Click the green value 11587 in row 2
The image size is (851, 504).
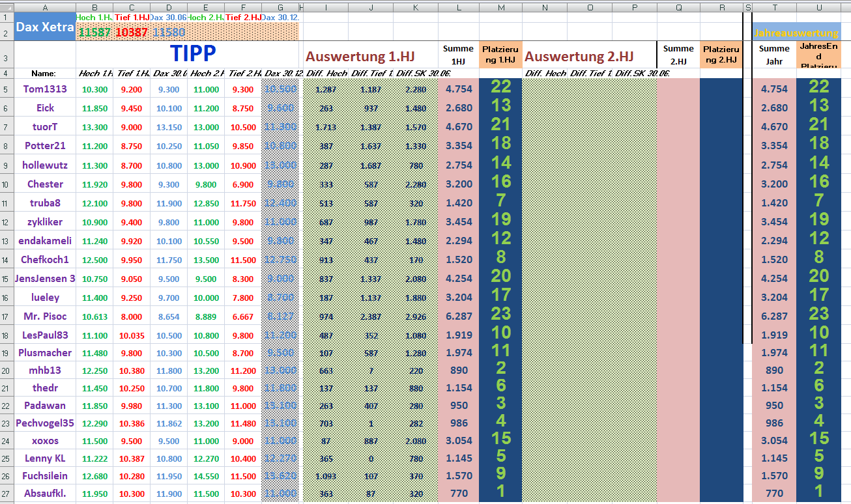pyautogui.click(x=94, y=32)
